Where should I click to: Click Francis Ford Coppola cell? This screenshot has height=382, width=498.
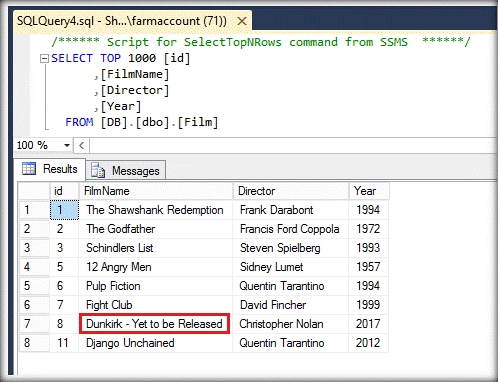(291, 229)
